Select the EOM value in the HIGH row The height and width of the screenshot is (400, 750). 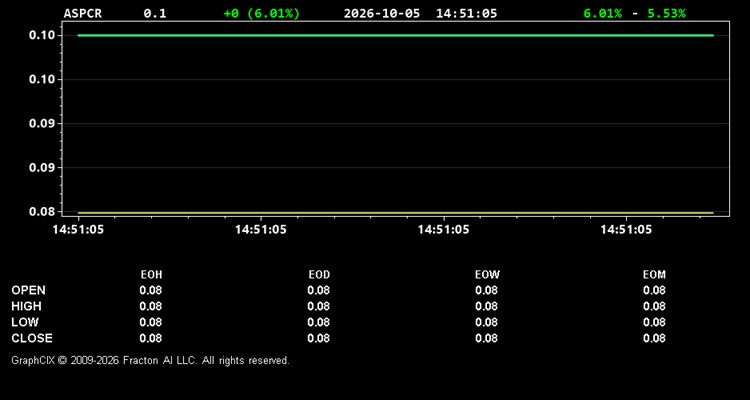point(654,306)
